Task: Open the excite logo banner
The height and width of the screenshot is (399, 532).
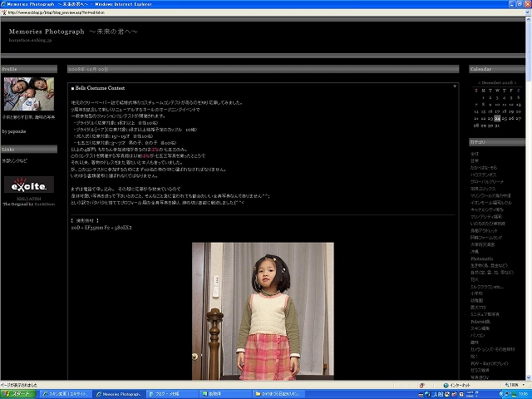Action: click(x=29, y=185)
